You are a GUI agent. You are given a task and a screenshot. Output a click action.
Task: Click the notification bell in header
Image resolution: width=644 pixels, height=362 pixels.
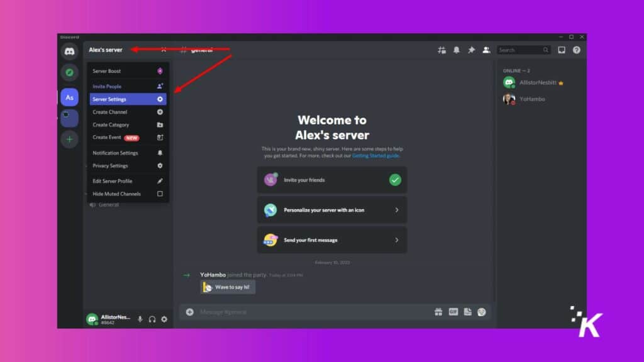(x=457, y=50)
